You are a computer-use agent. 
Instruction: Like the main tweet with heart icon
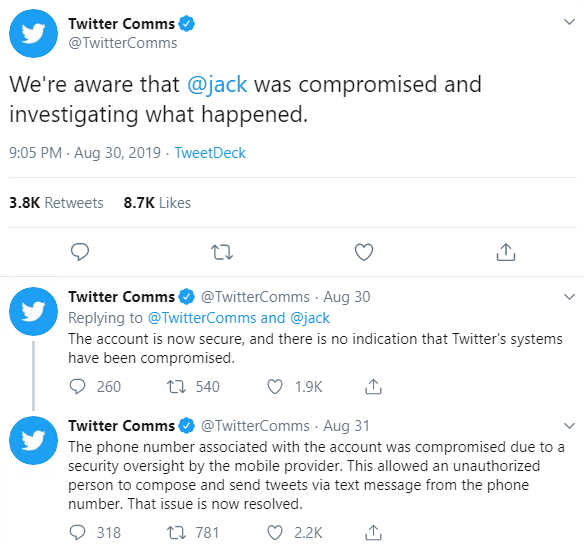[364, 252]
